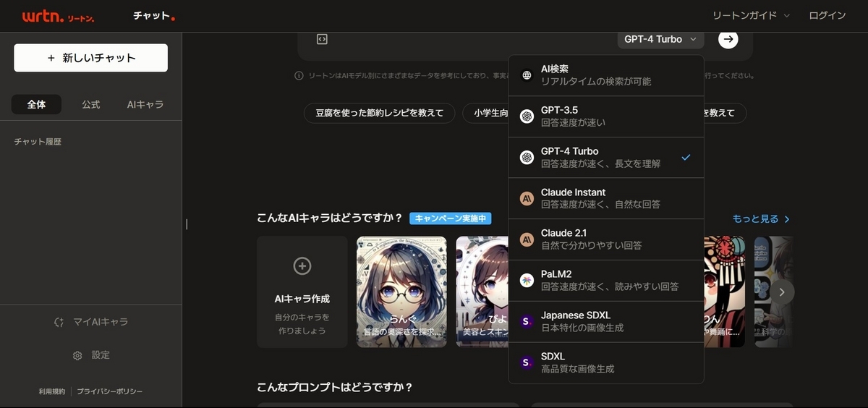
Task: Click the OpenAI icon beside GPT-4 Turbo
Action: [527, 158]
